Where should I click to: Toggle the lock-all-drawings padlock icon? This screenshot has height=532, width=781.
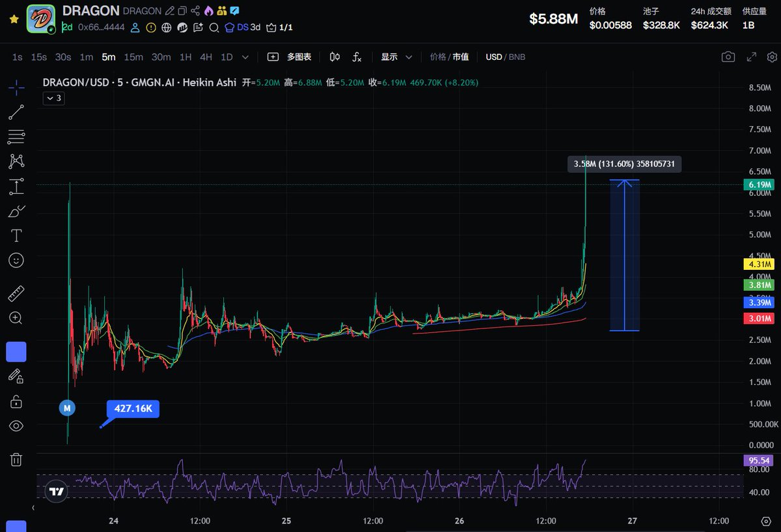16,401
